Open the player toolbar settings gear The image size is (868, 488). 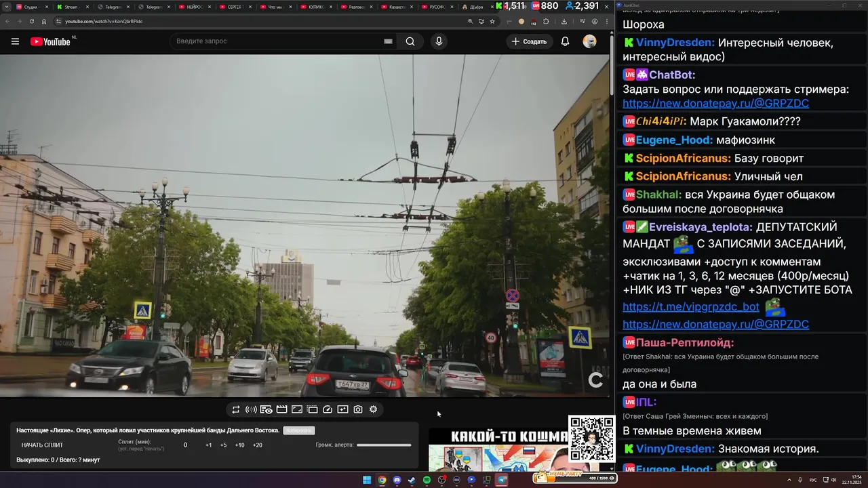point(373,409)
